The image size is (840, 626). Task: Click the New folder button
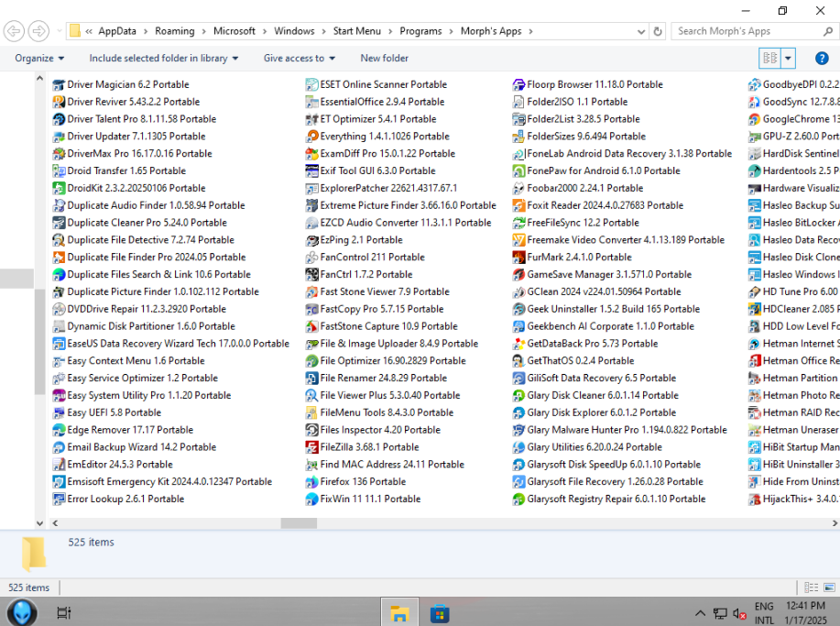[x=384, y=59]
